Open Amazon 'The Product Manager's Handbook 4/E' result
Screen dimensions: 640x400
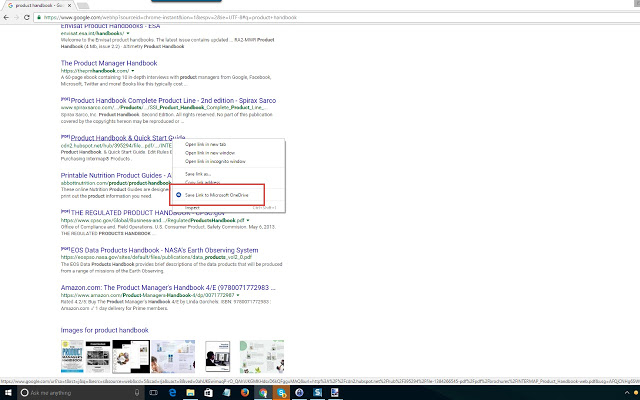pyautogui.click(x=168, y=288)
